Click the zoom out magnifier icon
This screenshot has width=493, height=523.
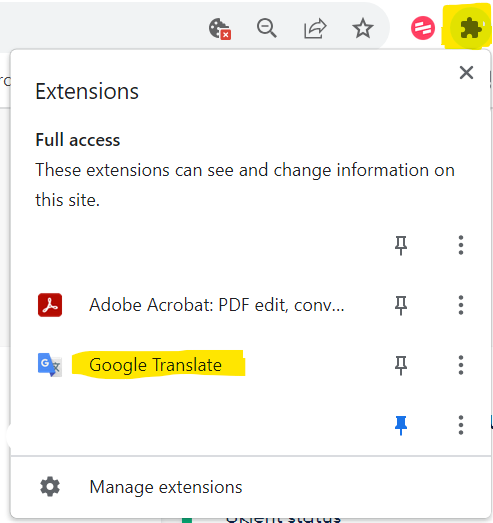coord(267,28)
